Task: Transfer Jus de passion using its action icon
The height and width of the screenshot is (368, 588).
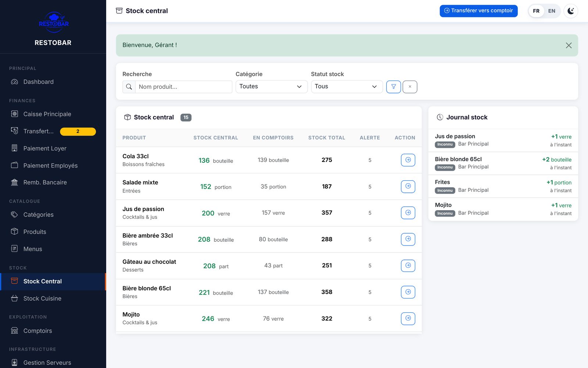Action: [408, 213]
